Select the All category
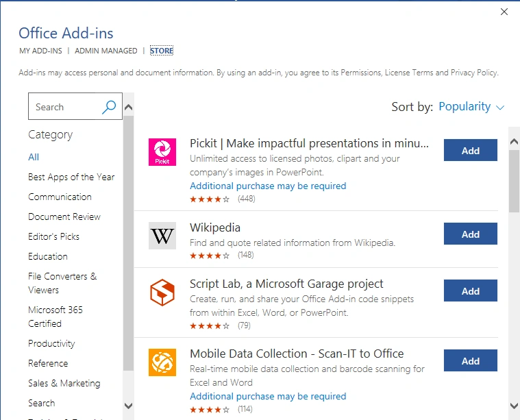Viewport: 520px width, 420px height. (x=34, y=157)
